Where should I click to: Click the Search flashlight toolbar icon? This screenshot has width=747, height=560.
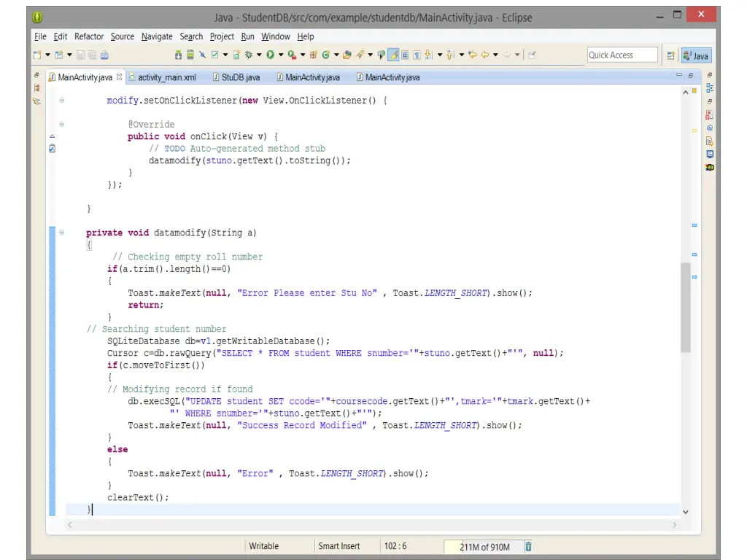(x=360, y=55)
